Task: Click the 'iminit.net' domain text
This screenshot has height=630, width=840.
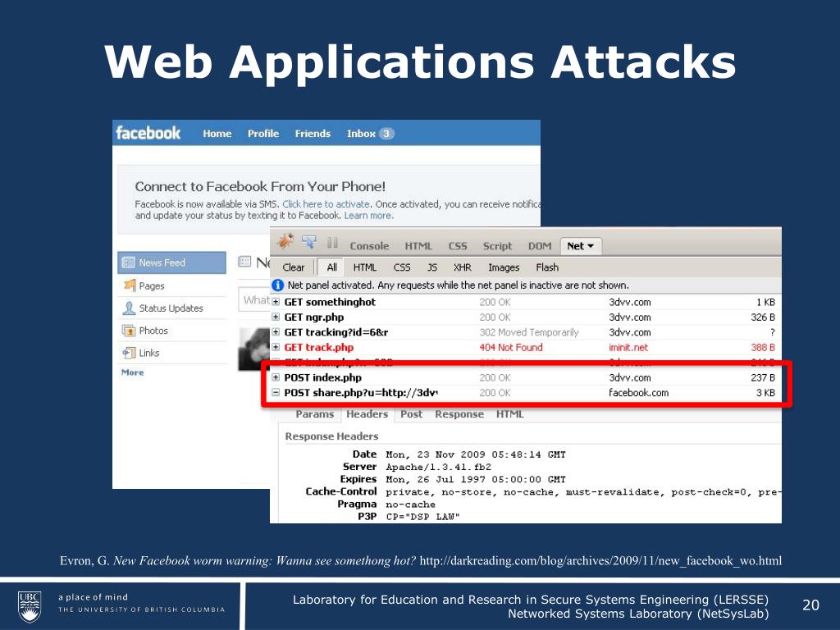Action: click(628, 347)
